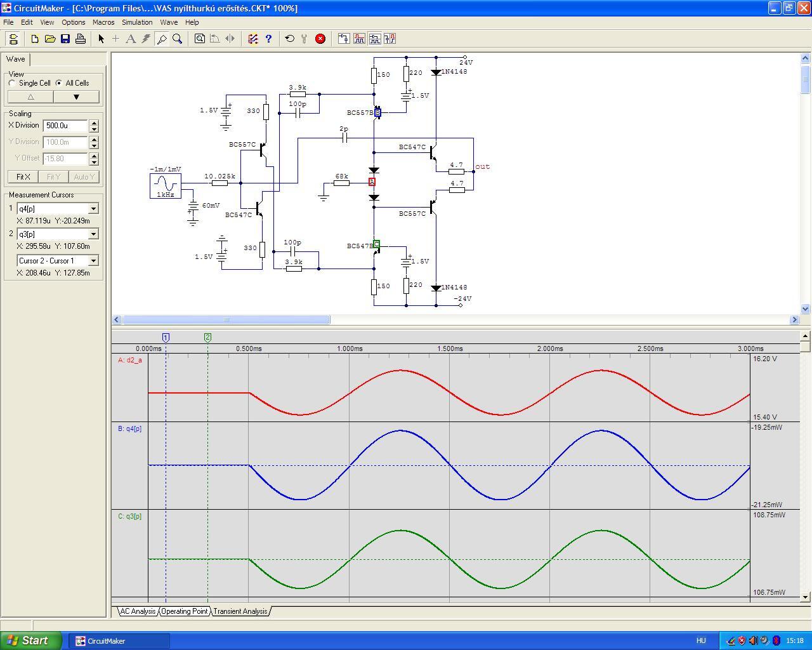Click measurement cursor marker 2 on timeline
Screen dimensions: 812x650
(207, 337)
